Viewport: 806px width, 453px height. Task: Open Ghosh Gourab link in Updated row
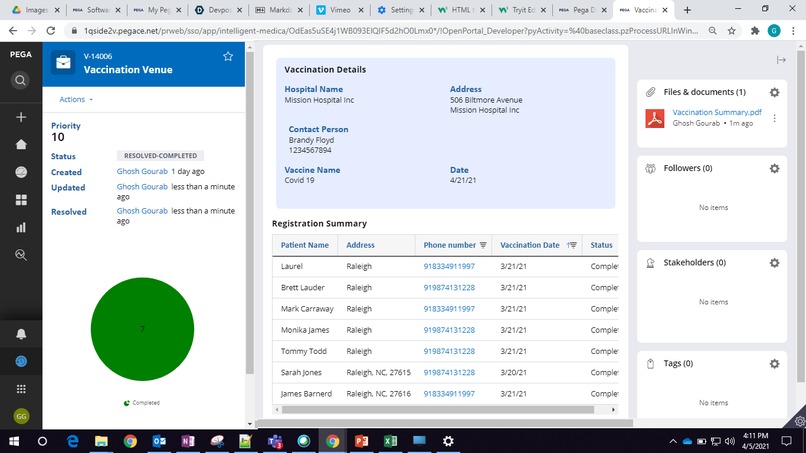coord(142,187)
